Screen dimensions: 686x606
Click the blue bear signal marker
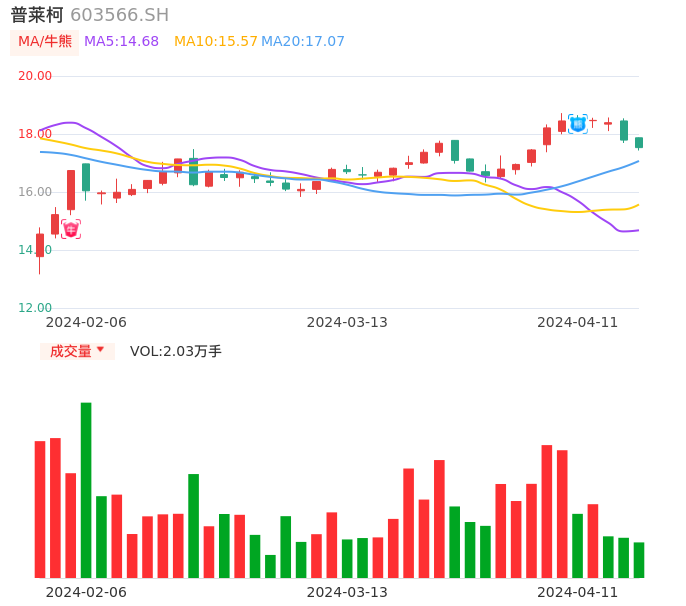(x=577, y=124)
